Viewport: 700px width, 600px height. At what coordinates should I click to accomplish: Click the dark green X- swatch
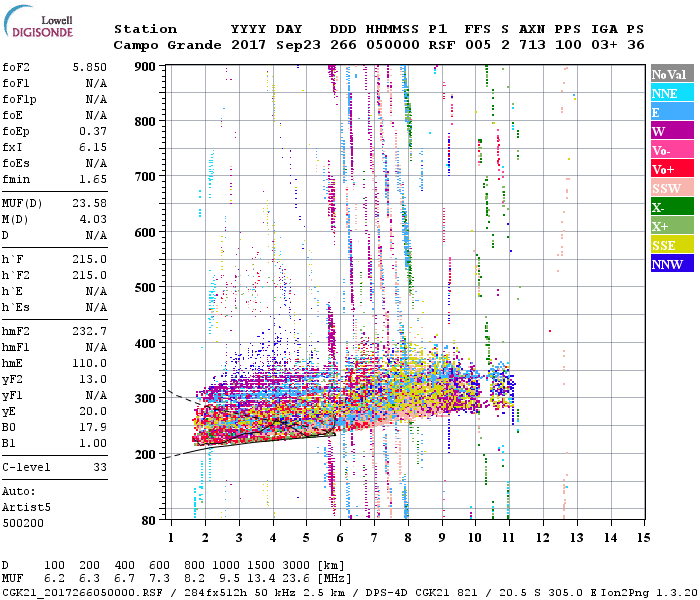(x=672, y=208)
